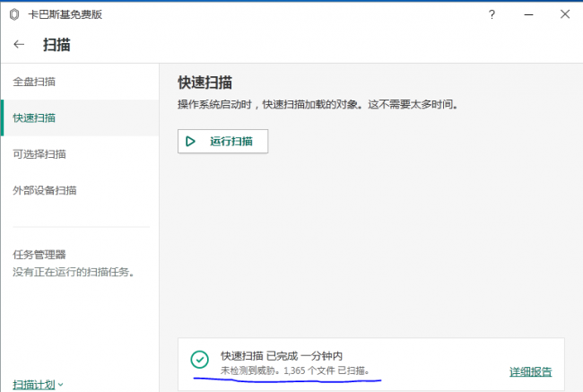Open the help question mark
The width and height of the screenshot is (583, 392).
492,14
